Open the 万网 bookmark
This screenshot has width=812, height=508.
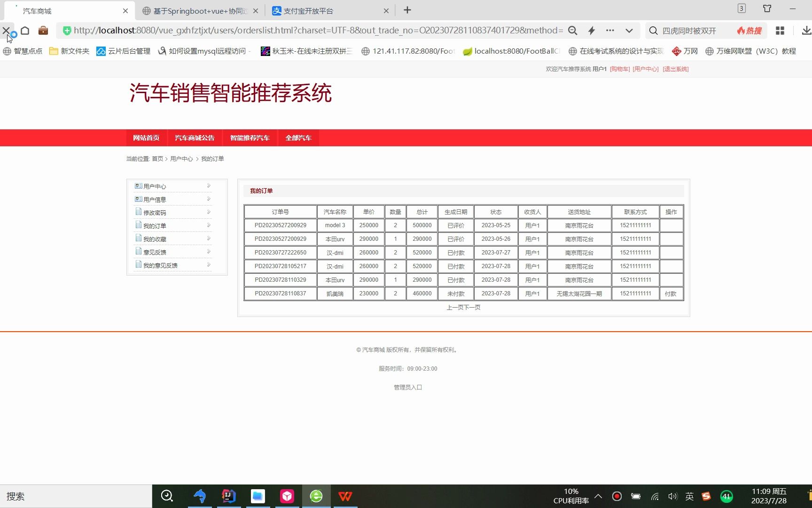click(685, 51)
